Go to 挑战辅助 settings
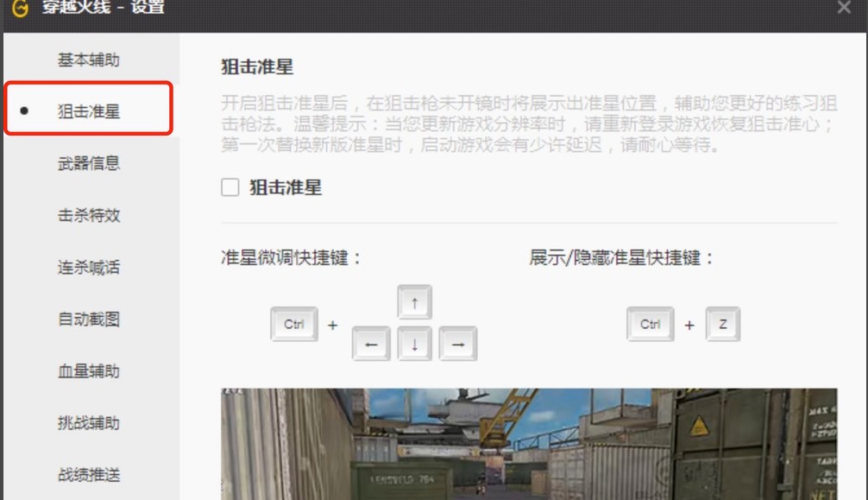 (89, 423)
